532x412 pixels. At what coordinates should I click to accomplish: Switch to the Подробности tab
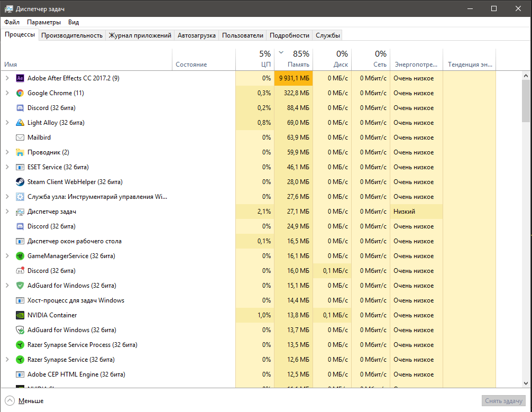click(x=289, y=35)
